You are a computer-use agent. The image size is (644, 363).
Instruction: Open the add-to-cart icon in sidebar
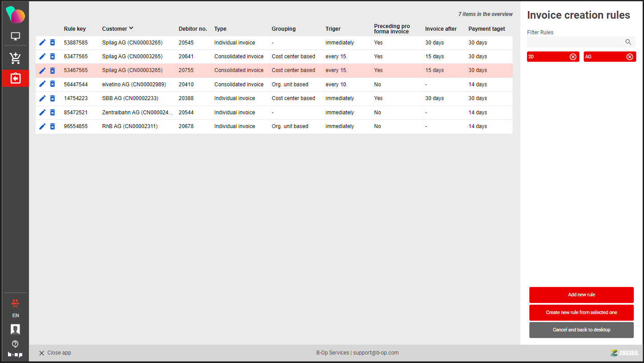pyautogui.click(x=16, y=58)
